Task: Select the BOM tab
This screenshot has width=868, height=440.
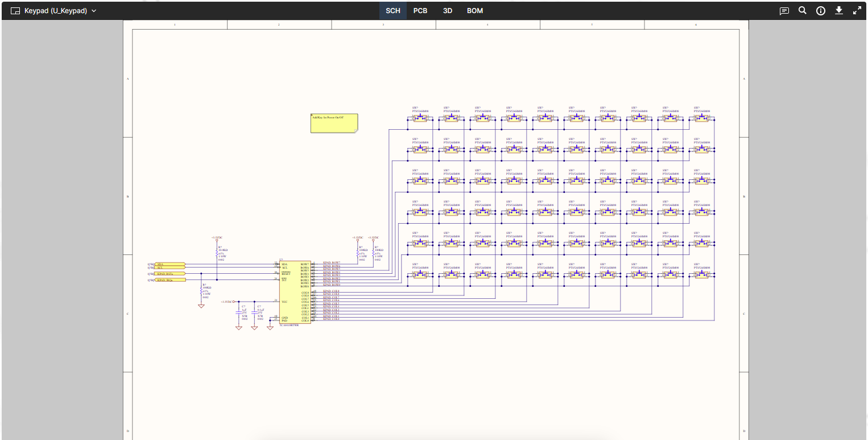Action: pyautogui.click(x=475, y=11)
